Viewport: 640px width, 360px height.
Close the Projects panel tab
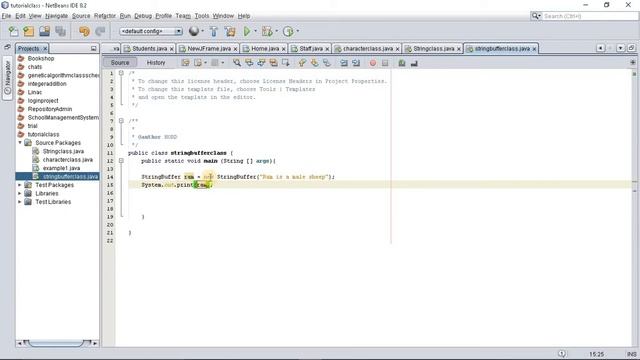pos(45,49)
